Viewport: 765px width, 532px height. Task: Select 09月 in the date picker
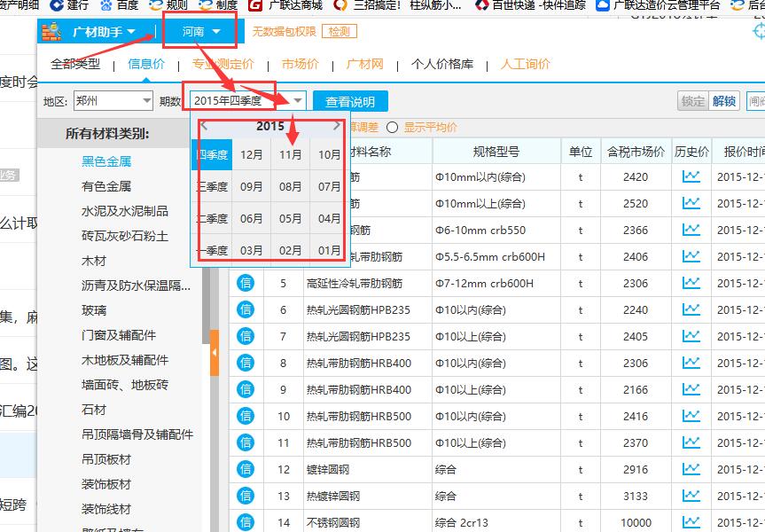pyautogui.click(x=251, y=186)
